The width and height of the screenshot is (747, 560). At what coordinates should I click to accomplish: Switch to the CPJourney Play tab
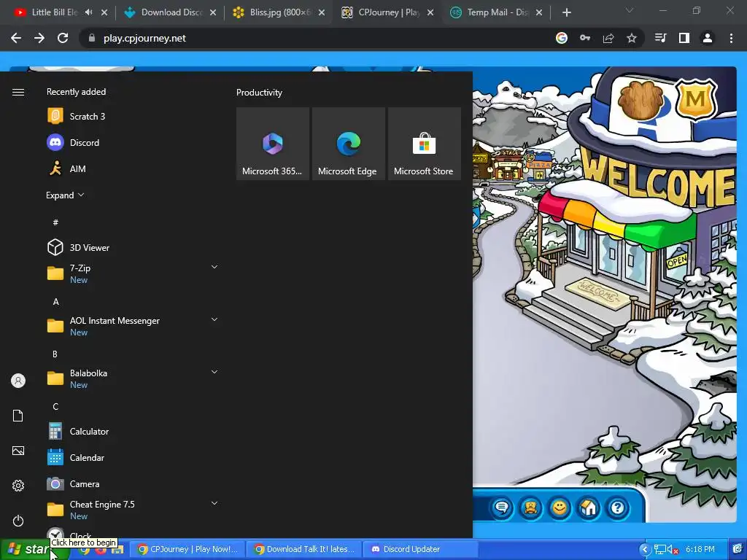[388, 12]
